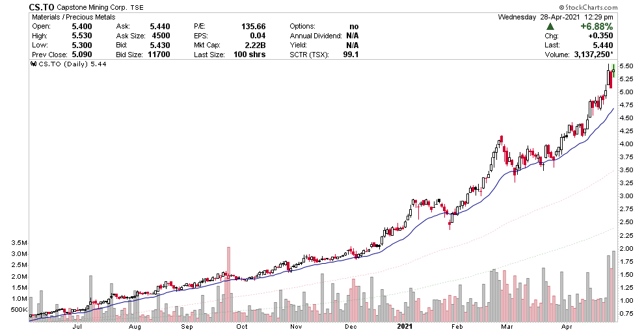Click the EPS value 0.04

(258, 36)
